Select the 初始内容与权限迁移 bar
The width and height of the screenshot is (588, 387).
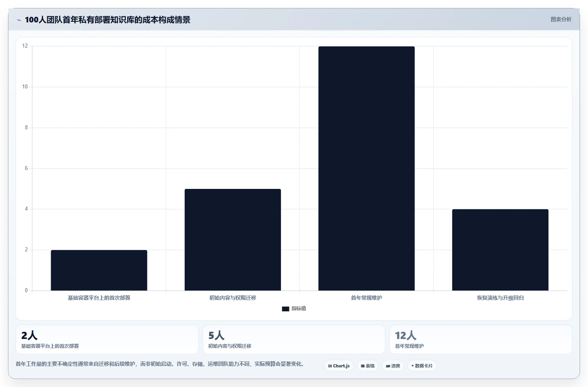pos(233,240)
